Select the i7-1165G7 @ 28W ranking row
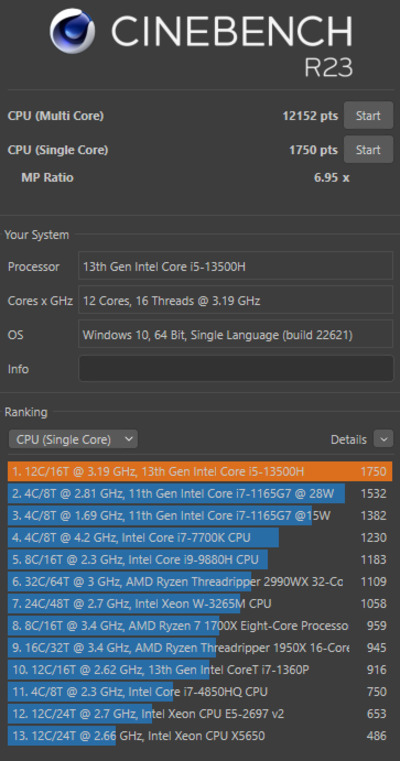 200,494
